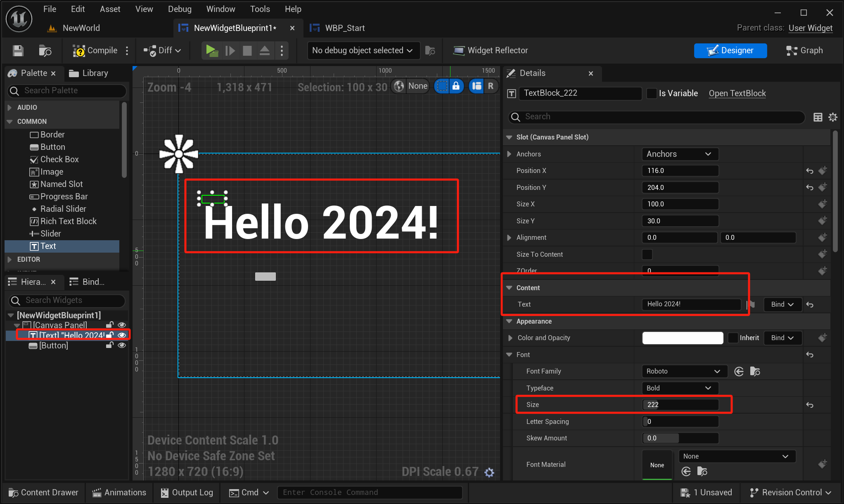Open the Diff dropdown
Image resolution: width=844 pixels, height=504 pixels.
pos(162,51)
